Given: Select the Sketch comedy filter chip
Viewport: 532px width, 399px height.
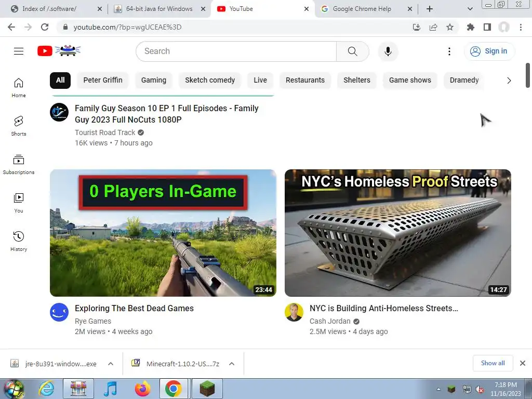Looking at the screenshot, I should [x=210, y=81].
